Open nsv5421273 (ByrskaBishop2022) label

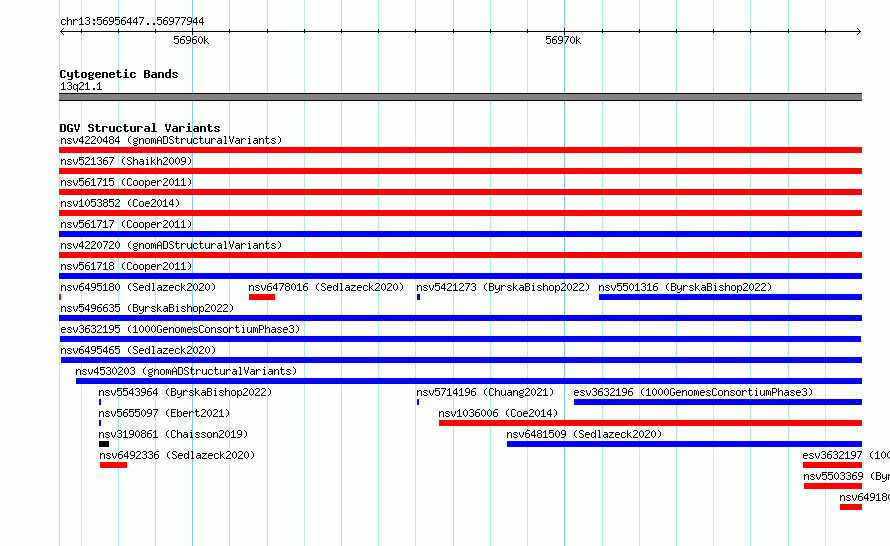(x=503, y=287)
